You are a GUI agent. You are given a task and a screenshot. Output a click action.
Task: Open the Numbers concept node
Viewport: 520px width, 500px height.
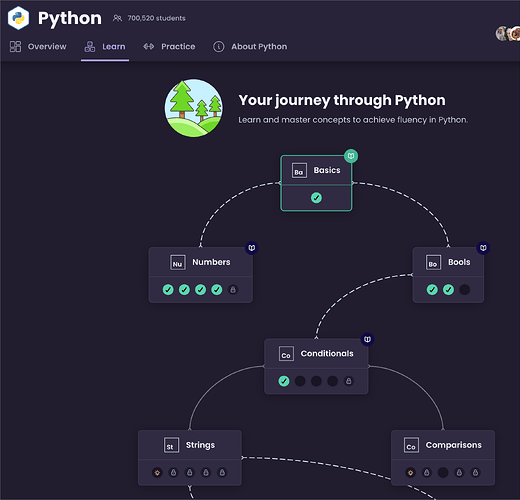pyautogui.click(x=201, y=275)
